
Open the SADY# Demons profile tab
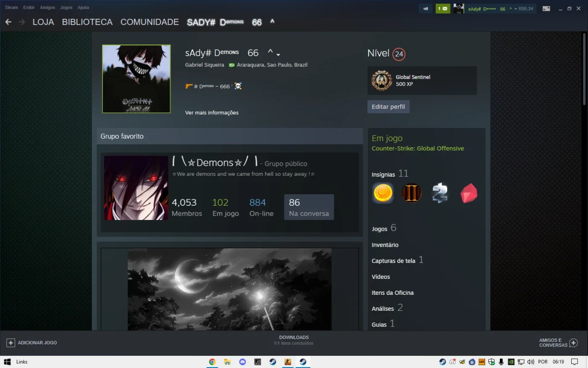[x=231, y=22]
